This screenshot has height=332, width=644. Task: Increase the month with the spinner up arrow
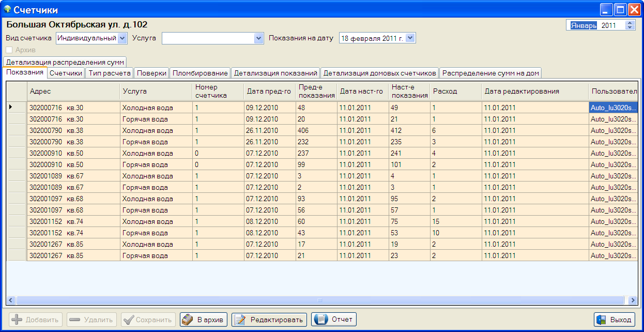coord(630,23)
